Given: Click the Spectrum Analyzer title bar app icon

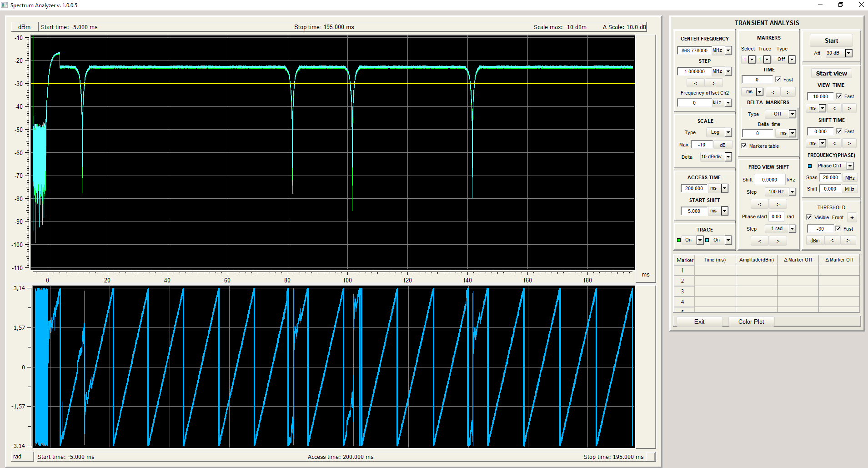Looking at the screenshot, I should (5, 5).
